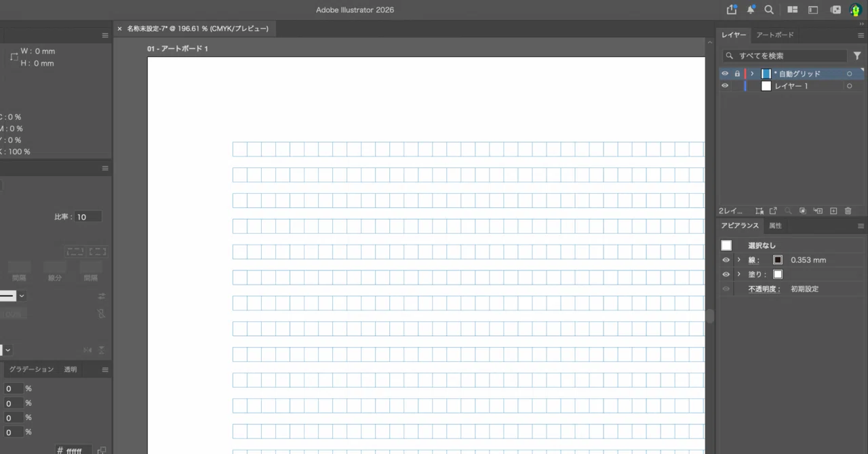Image resolution: width=868 pixels, height=454 pixels.
Task: Switch to the アピアランス tab
Action: tap(740, 226)
